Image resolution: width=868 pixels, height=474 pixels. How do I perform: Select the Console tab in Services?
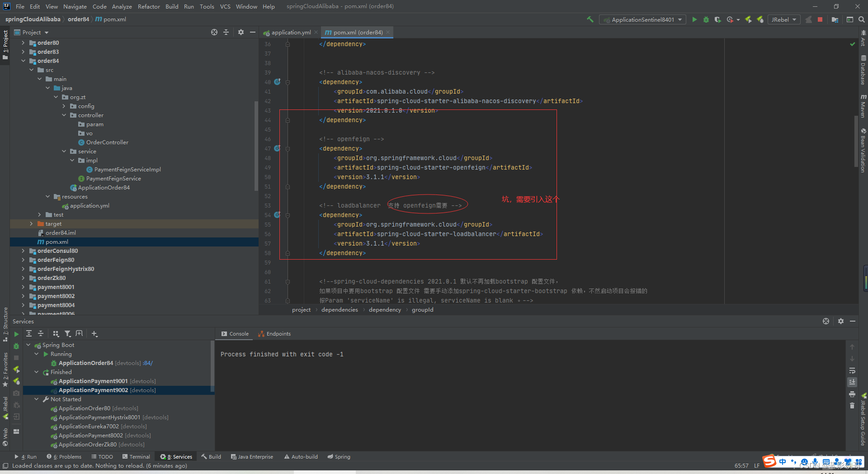[235, 334]
